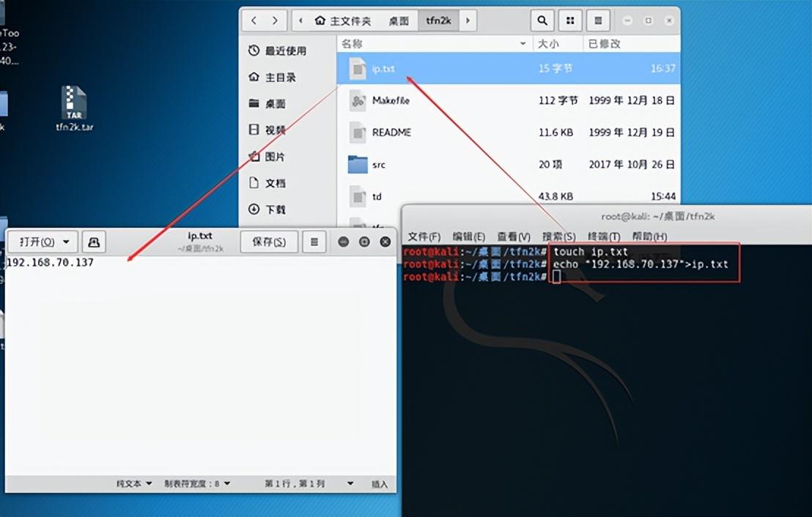Select the src folder in file list
The width and height of the screenshot is (812, 517).
(378, 165)
